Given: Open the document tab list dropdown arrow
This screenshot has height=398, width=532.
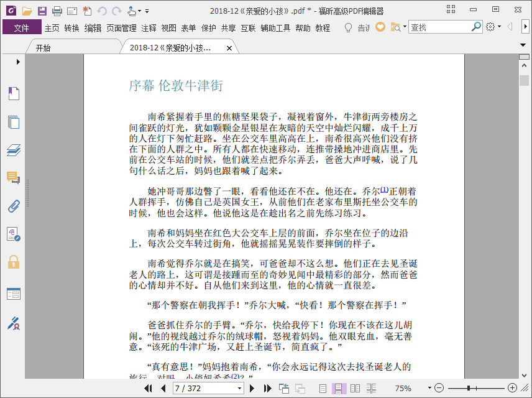Looking at the screenshot, I should [x=523, y=45].
